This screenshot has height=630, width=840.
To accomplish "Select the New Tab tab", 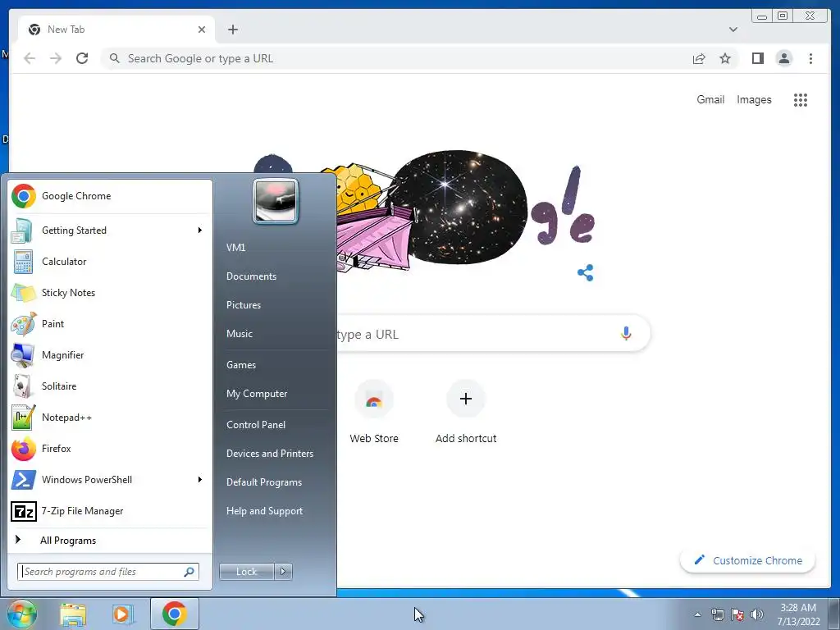I will click(116, 30).
